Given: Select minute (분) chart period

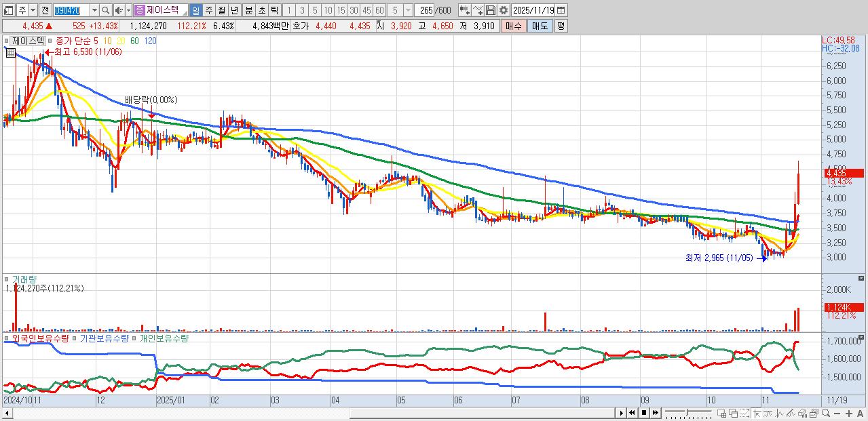Looking at the screenshot, I should 248,10.
